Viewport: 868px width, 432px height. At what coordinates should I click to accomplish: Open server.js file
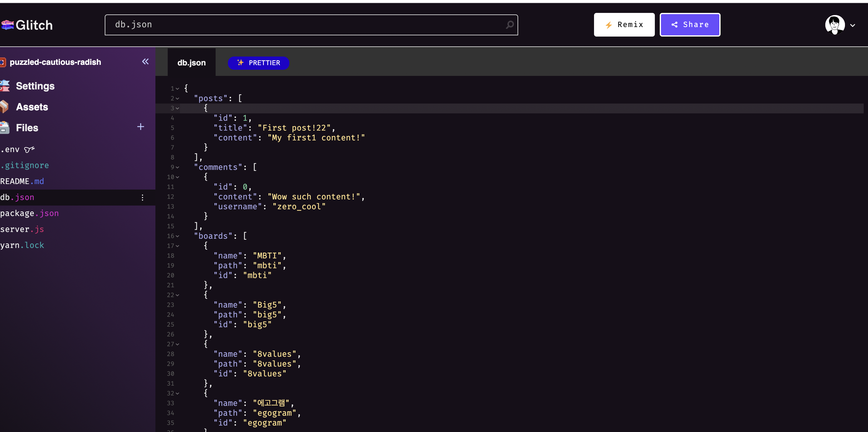point(22,229)
